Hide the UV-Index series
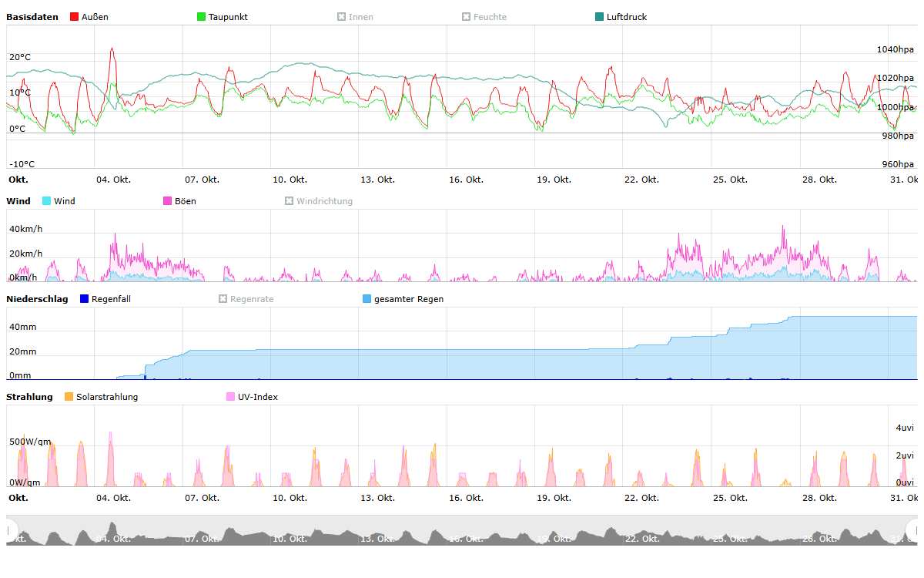Image resolution: width=924 pixels, height=578 pixels. click(231, 397)
